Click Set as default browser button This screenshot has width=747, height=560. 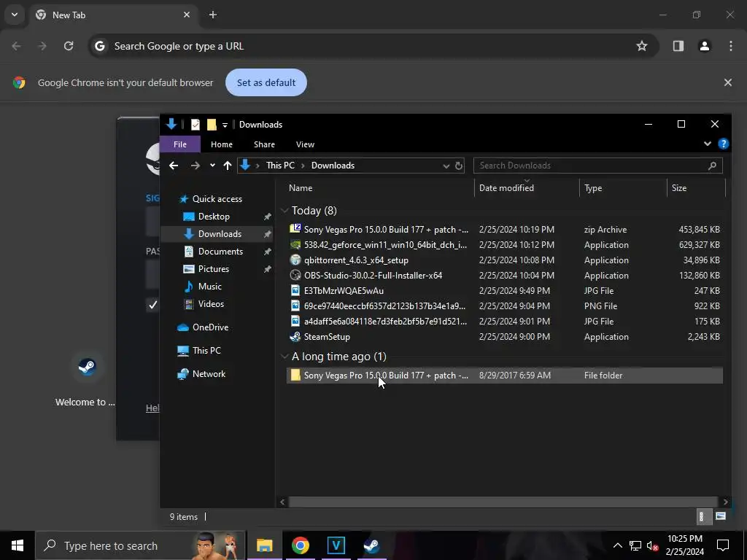click(266, 82)
